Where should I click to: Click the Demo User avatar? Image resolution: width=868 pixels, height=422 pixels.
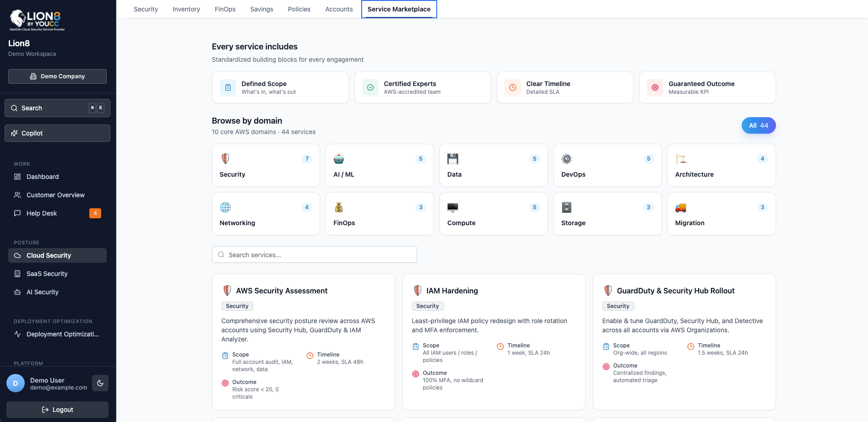click(16, 383)
